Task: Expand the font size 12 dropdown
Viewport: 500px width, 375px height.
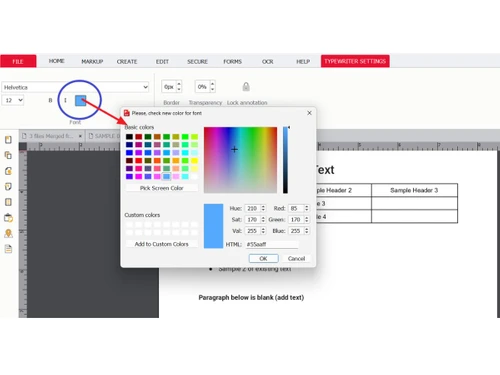Action: point(20,100)
